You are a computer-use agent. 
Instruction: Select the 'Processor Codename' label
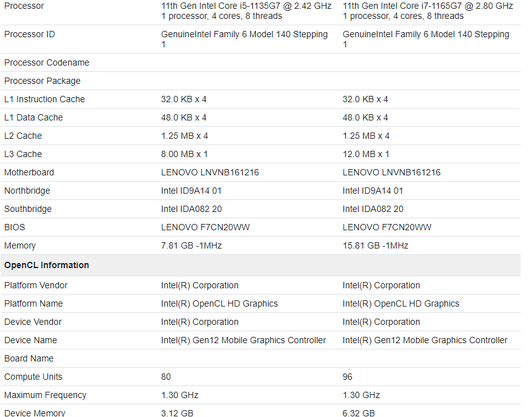47,63
